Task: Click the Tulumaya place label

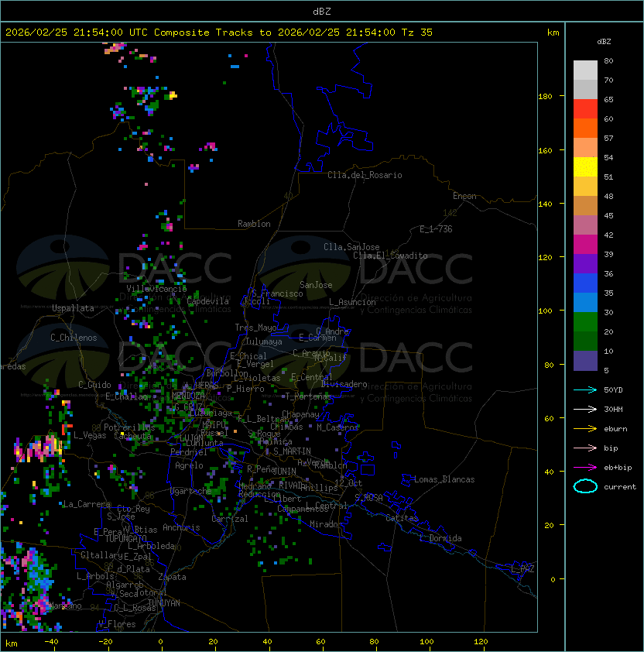Action: coord(264,341)
